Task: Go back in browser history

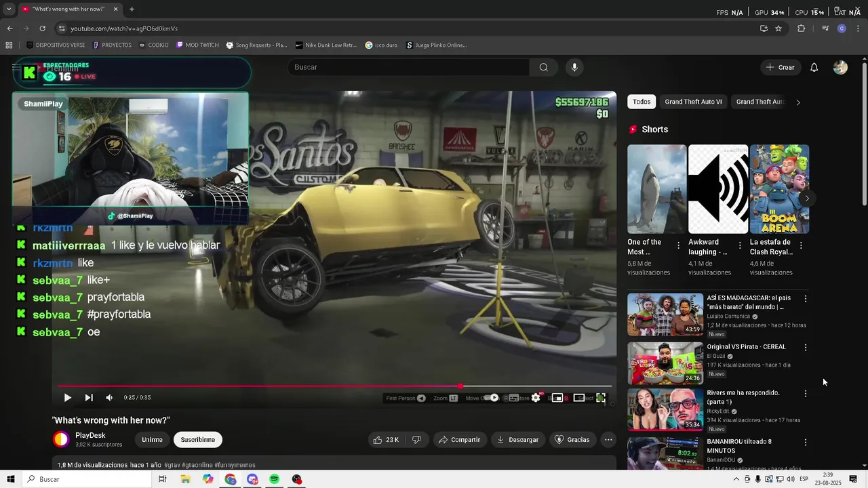Action: 9,28
